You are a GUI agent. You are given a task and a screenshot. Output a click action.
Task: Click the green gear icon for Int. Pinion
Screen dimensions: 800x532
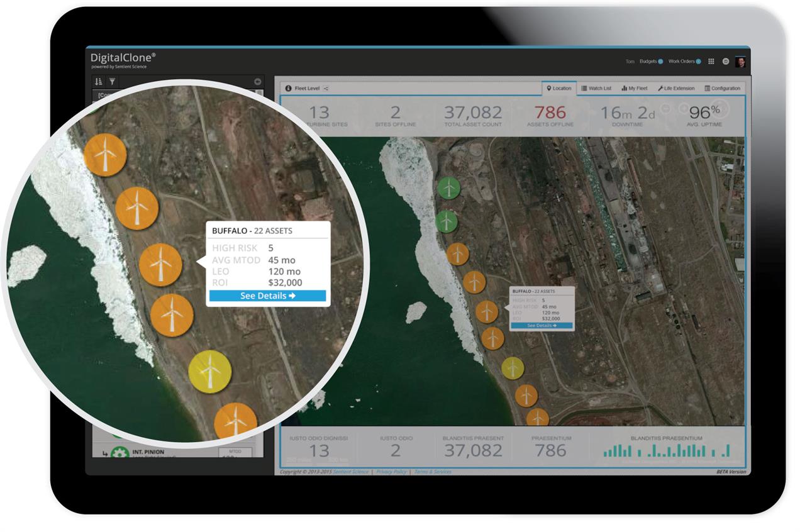120,453
